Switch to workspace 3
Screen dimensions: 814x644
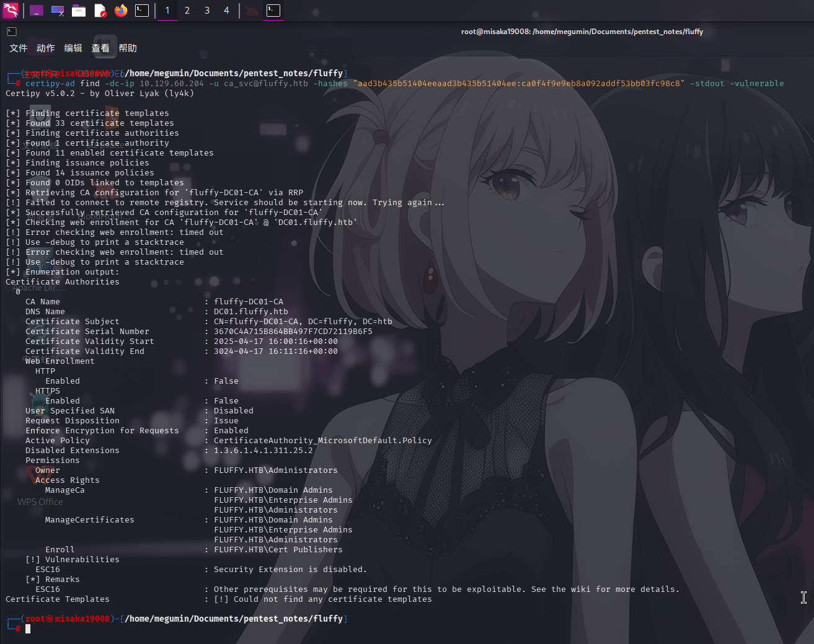click(x=207, y=11)
